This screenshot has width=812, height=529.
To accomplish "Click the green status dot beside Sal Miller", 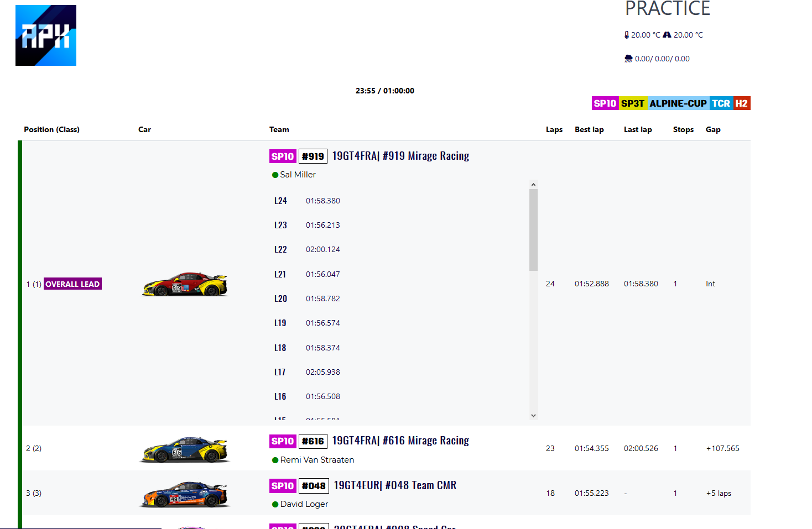I will click(x=275, y=175).
